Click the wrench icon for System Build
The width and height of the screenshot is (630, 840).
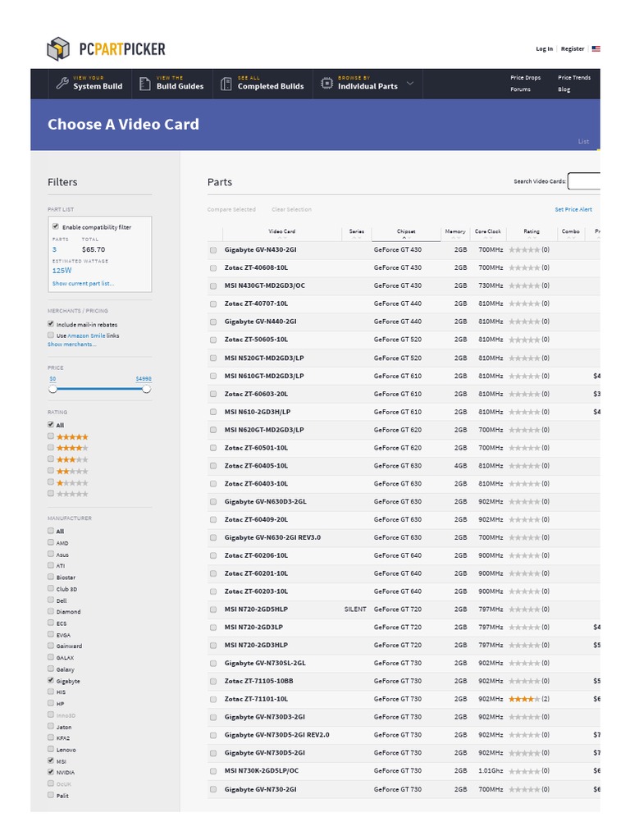click(x=62, y=83)
